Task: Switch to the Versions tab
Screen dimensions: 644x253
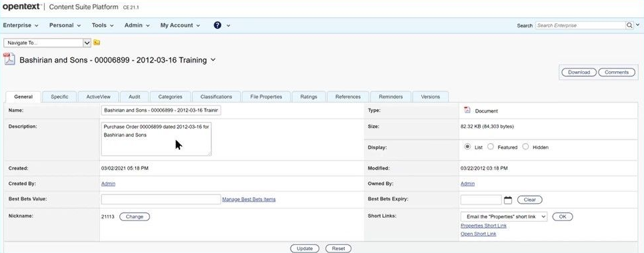Action: coord(431,97)
